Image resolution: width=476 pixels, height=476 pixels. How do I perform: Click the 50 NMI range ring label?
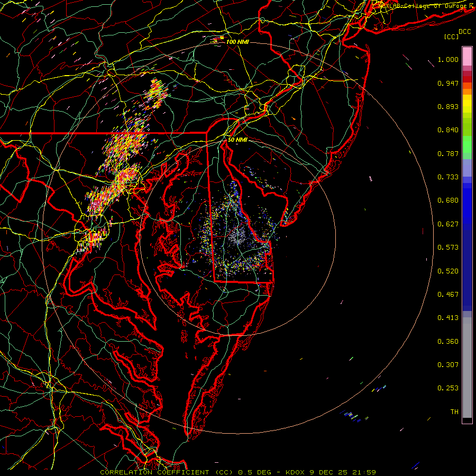(237, 140)
